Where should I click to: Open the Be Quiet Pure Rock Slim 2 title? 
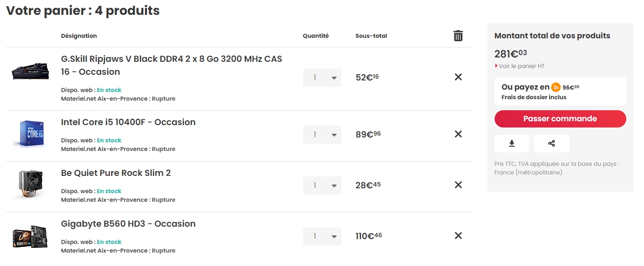116,173
